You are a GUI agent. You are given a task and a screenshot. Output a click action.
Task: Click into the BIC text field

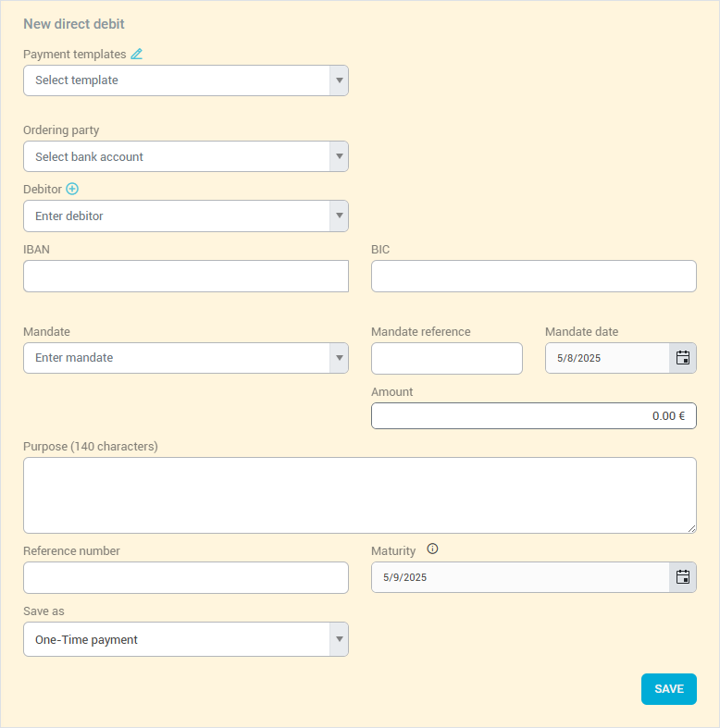click(533, 277)
